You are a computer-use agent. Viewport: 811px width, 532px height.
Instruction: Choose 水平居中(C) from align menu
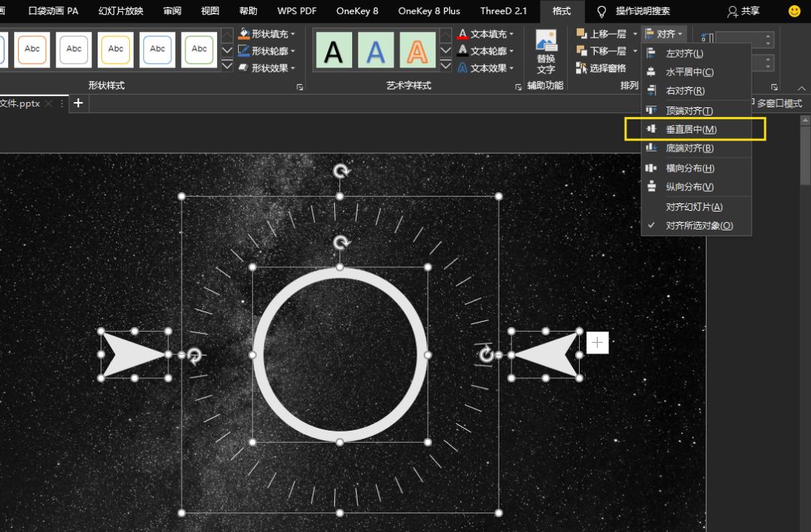pos(696,72)
